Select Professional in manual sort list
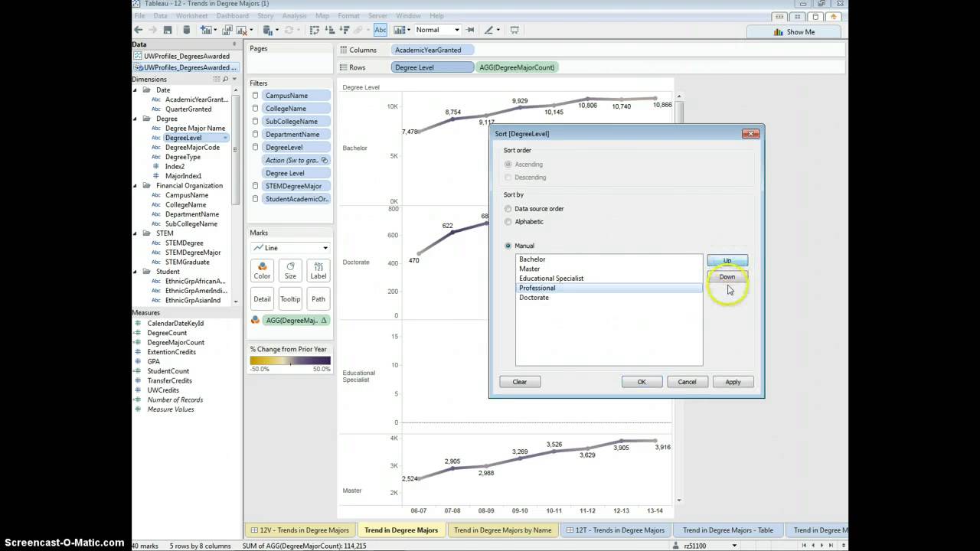 pyautogui.click(x=609, y=288)
